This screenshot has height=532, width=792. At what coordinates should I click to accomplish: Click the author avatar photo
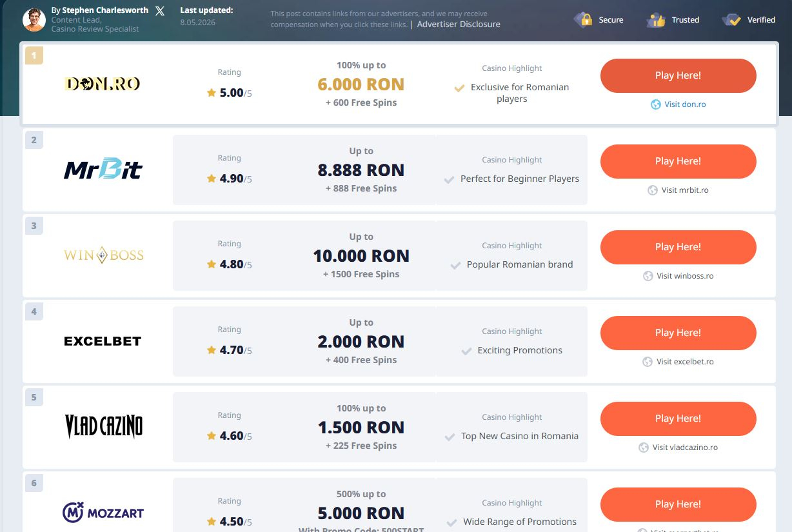point(34,20)
